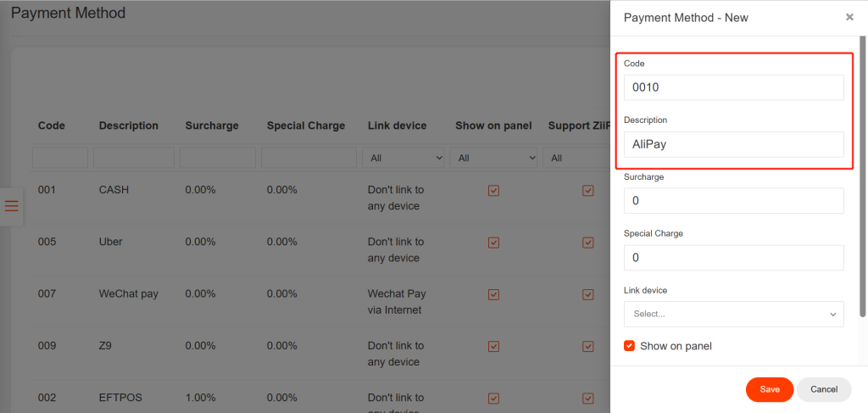Save the new payment method

(x=769, y=389)
